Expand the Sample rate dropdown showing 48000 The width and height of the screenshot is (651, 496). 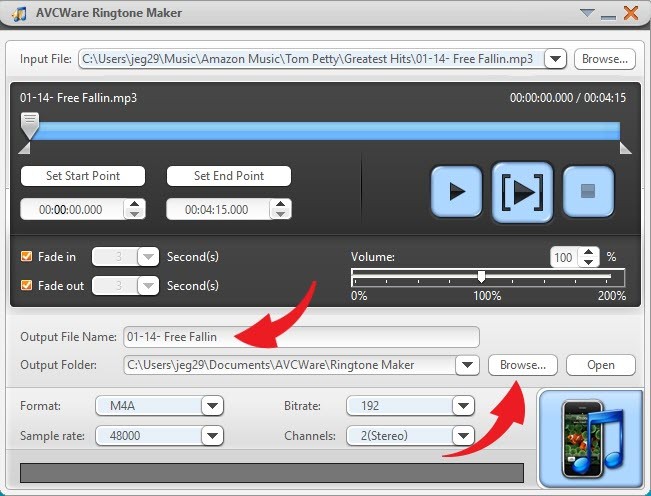tap(212, 435)
